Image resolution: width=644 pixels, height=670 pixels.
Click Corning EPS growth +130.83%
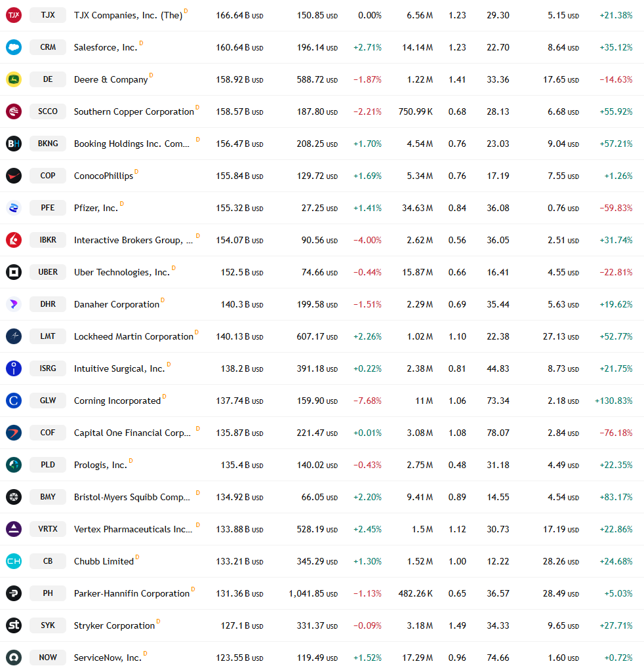(613, 401)
